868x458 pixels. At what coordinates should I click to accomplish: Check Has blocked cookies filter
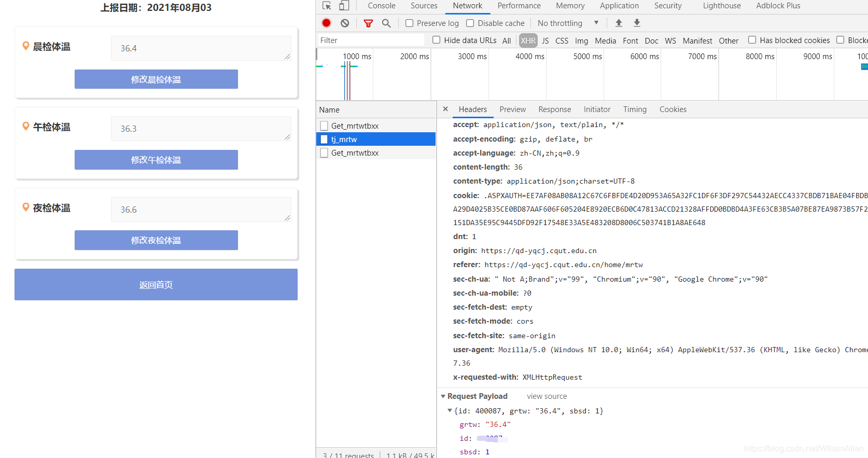click(x=752, y=40)
